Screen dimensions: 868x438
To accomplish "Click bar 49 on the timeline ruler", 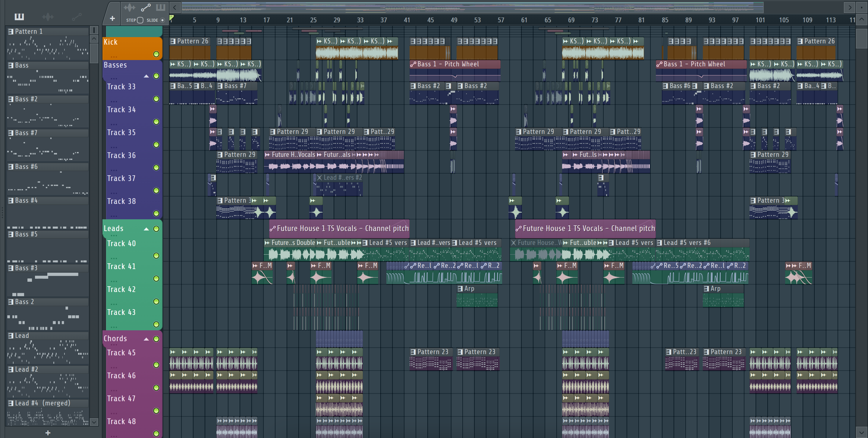I will 454,20.
